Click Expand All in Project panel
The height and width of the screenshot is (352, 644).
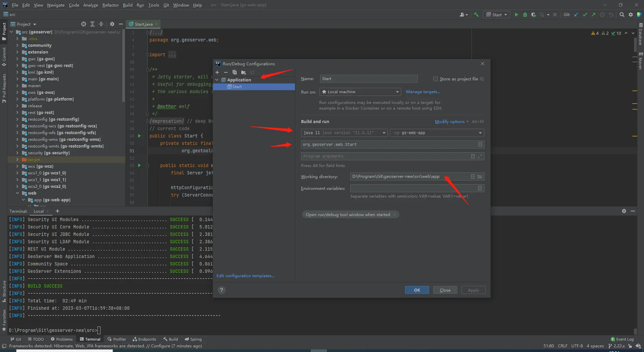92,24
